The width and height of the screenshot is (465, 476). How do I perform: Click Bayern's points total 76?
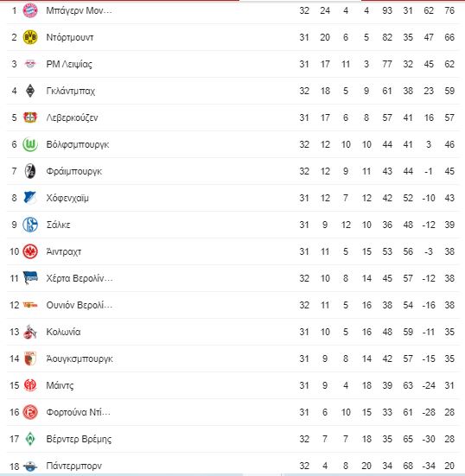pos(449,10)
